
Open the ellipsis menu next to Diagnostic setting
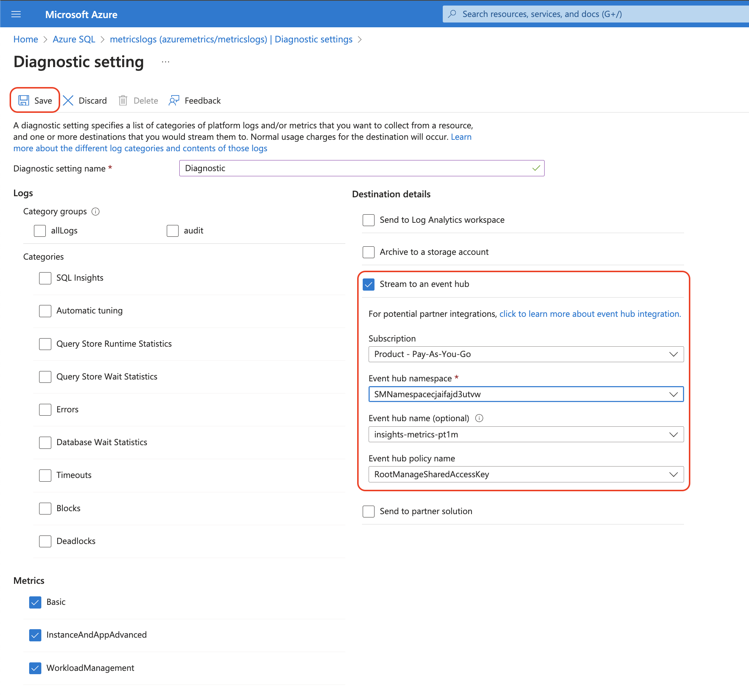[x=165, y=61]
